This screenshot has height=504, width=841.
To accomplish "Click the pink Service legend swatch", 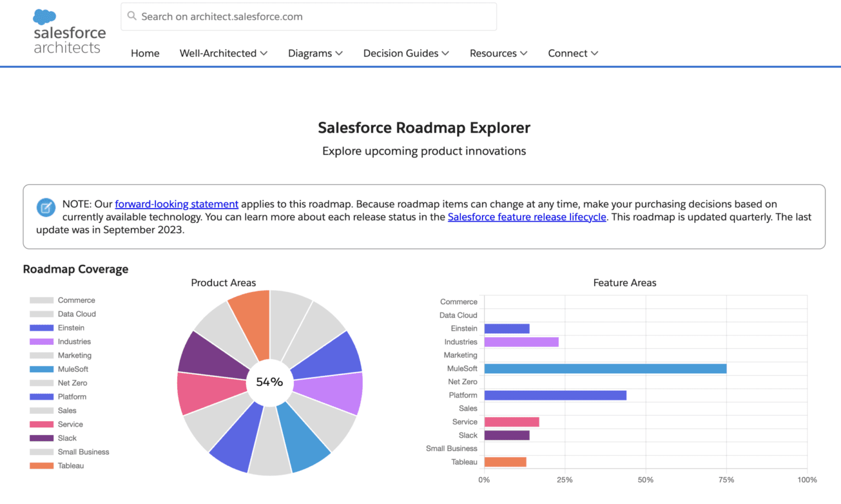I will click(41, 424).
